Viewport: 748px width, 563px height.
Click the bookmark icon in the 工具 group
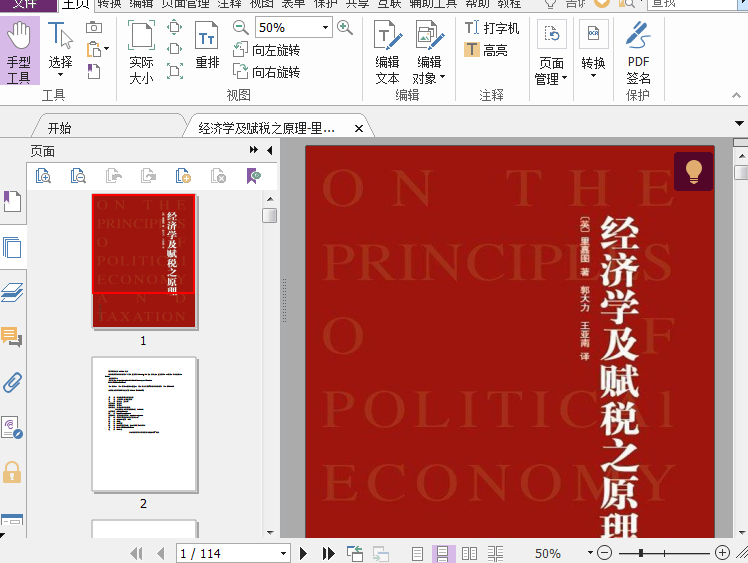(94, 72)
